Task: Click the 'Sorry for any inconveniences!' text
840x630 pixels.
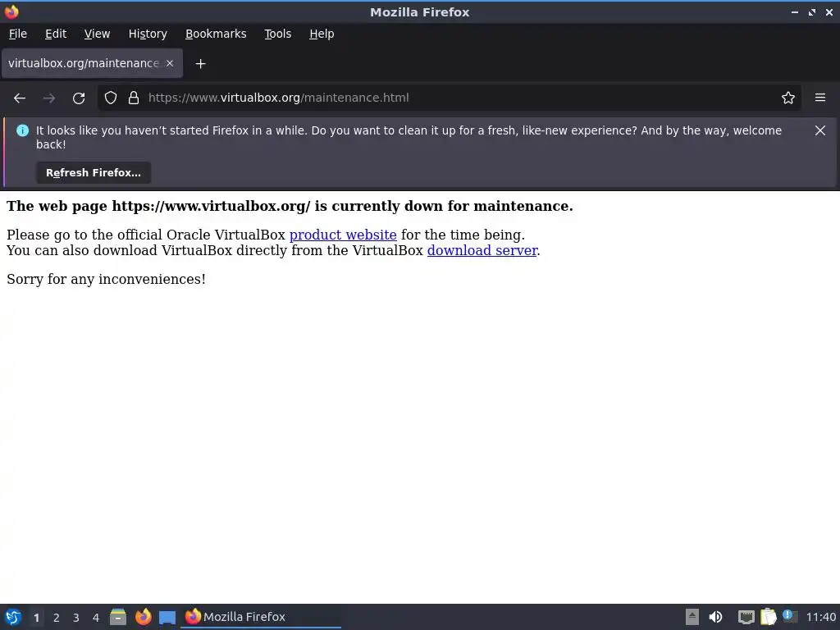Action: point(106,279)
